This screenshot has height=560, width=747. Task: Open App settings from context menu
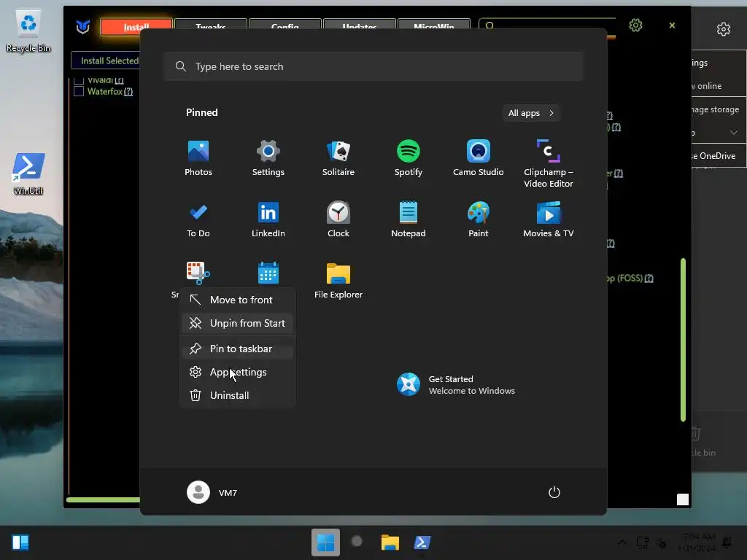pyautogui.click(x=237, y=372)
